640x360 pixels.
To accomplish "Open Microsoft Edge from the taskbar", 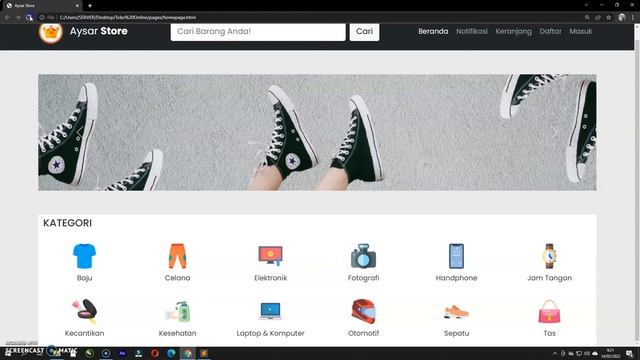I will tap(171, 353).
